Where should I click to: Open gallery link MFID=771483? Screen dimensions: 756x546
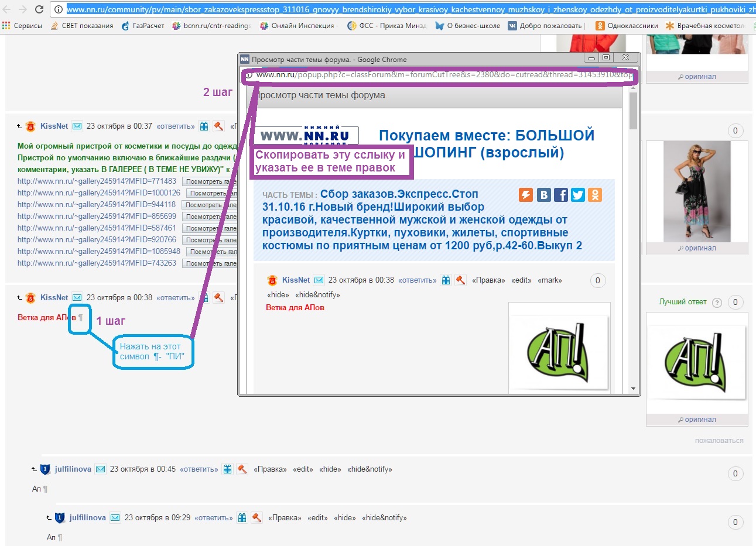[97, 181]
